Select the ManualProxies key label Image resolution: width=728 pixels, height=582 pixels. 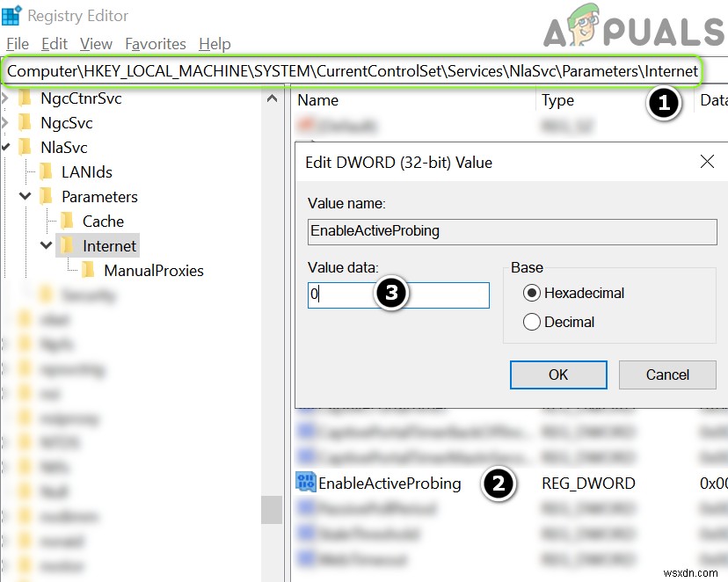(x=154, y=271)
